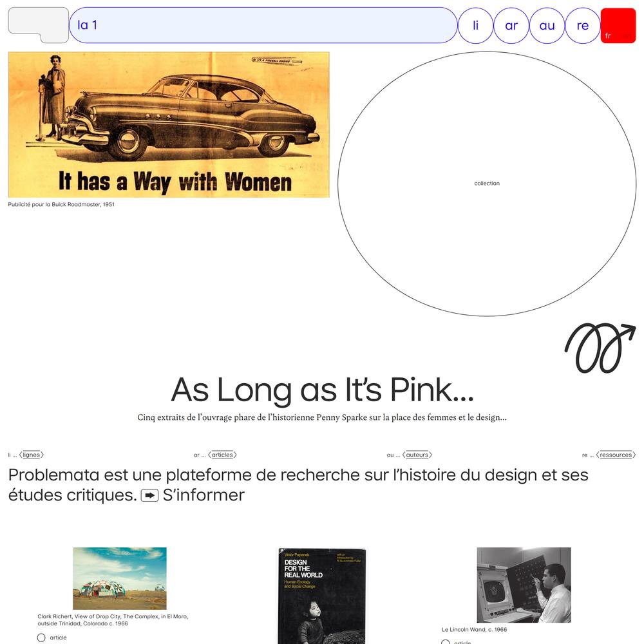The image size is (644, 644).
Task: Expand the 'lignes' bracketed link
Action: [x=31, y=455]
